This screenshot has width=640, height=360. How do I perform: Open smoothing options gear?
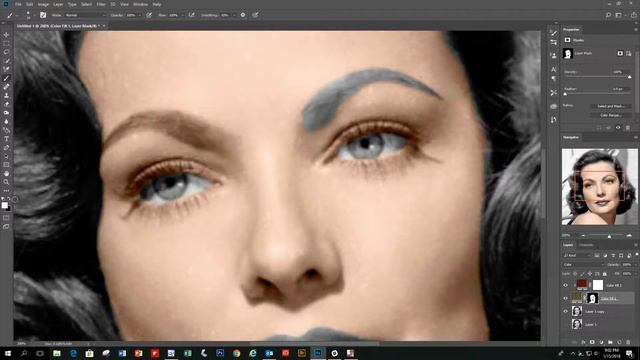[243, 15]
